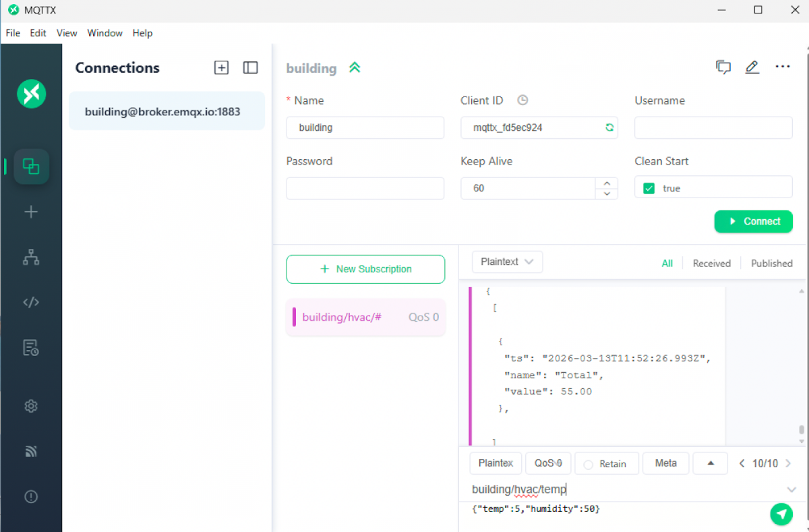Open the Script code icon in sidebar

point(31,302)
